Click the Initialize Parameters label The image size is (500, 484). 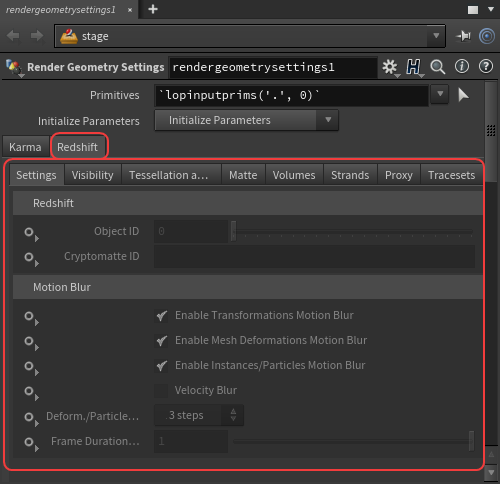(x=89, y=121)
